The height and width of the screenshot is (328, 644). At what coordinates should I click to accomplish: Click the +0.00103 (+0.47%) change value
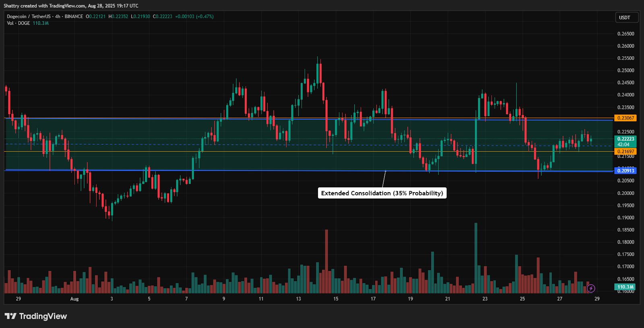(x=194, y=16)
